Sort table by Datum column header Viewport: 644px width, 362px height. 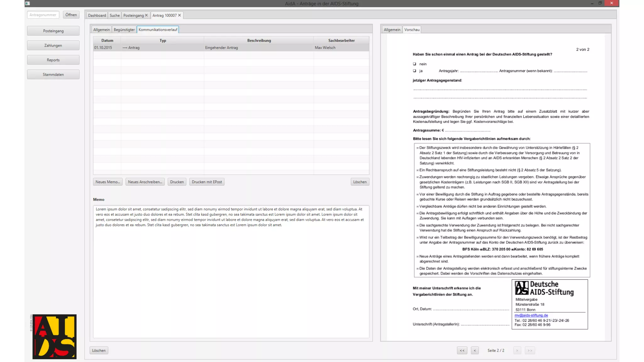pos(107,40)
